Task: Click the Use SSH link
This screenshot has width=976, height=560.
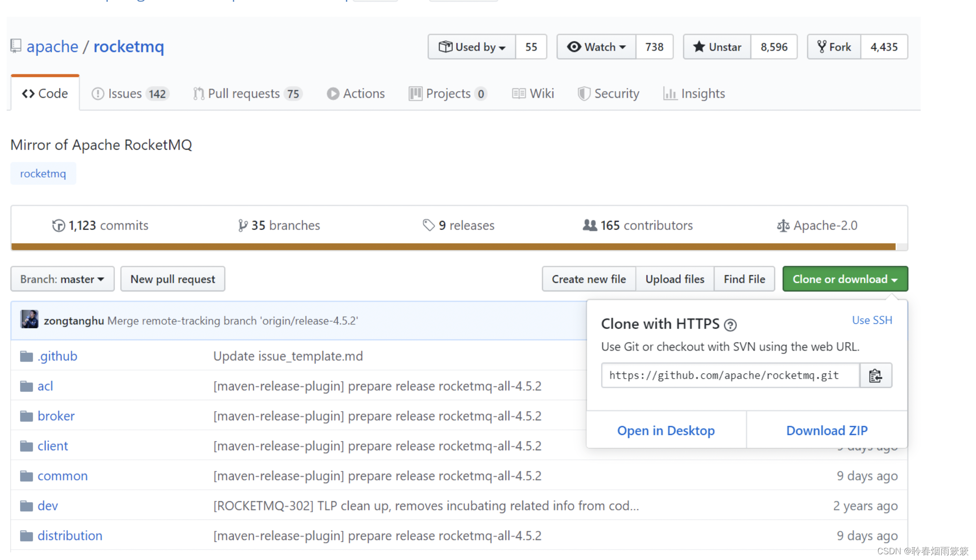Action: click(x=872, y=320)
